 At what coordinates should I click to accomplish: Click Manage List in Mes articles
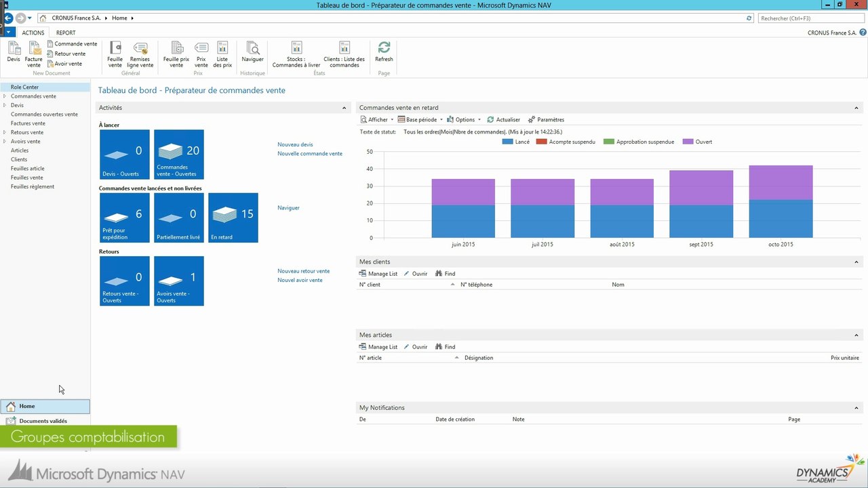pos(378,347)
